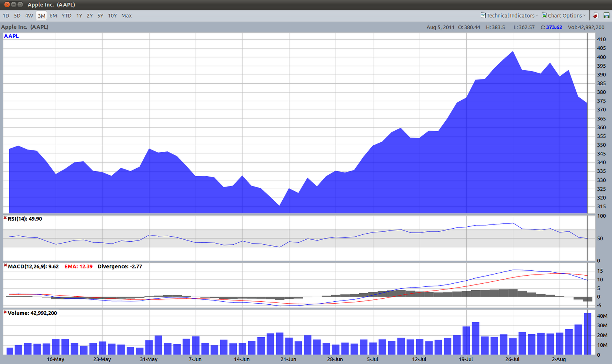Click the '410' price axis label

click(601, 39)
